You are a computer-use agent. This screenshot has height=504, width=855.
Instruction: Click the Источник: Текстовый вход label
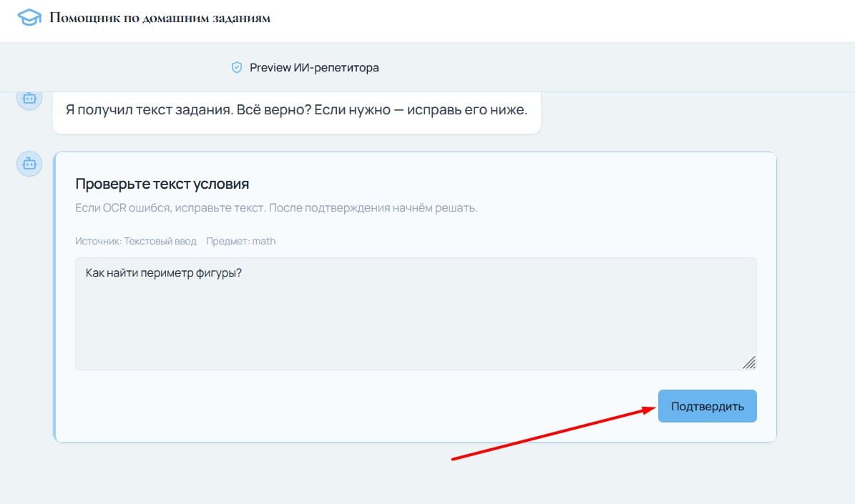(x=136, y=241)
